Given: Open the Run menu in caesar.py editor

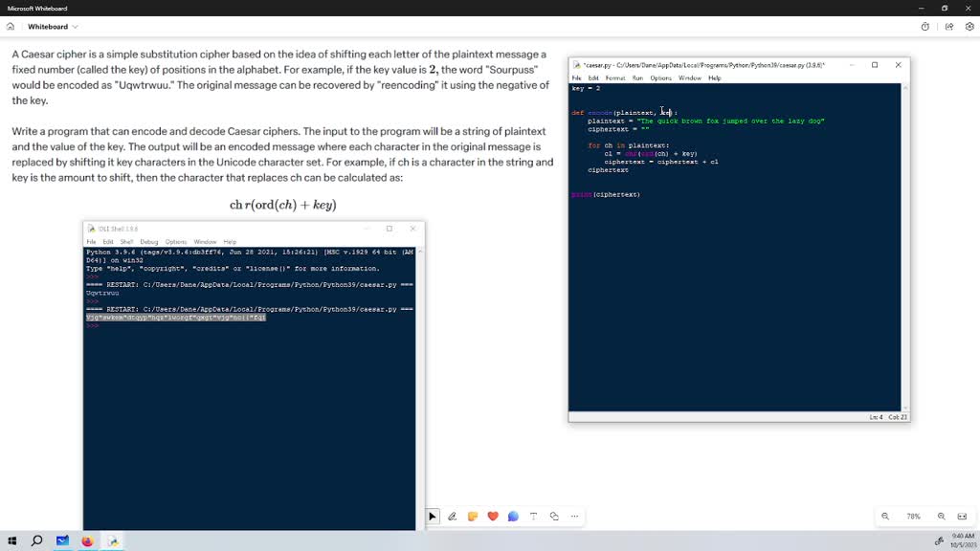Looking at the screenshot, I should click(637, 77).
